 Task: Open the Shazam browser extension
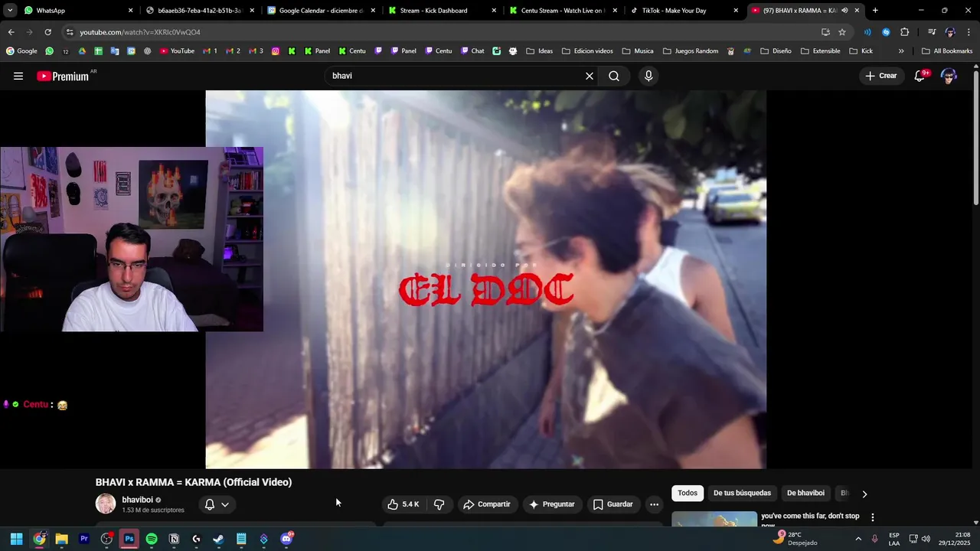point(886,32)
